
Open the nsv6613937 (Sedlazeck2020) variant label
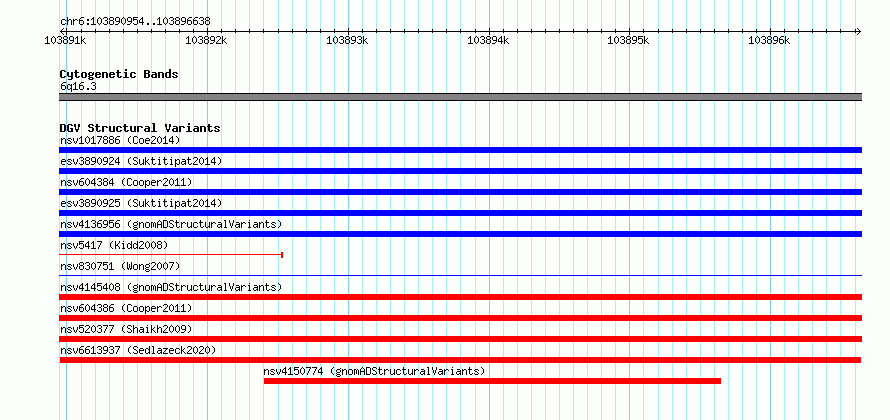coord(138,350)
